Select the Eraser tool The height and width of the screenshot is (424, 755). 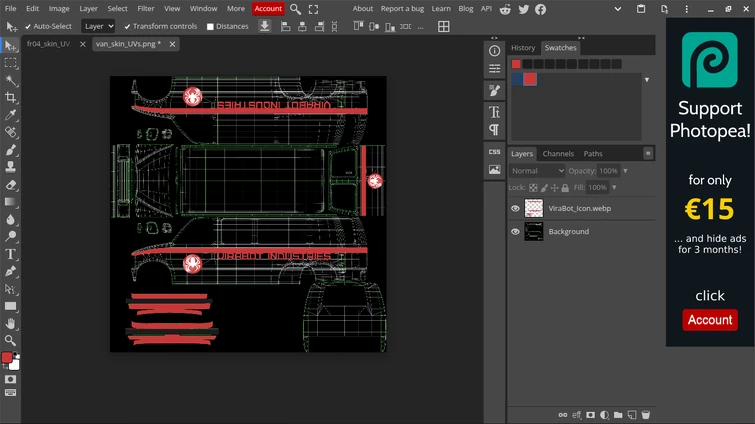click(x=11, y=184)
